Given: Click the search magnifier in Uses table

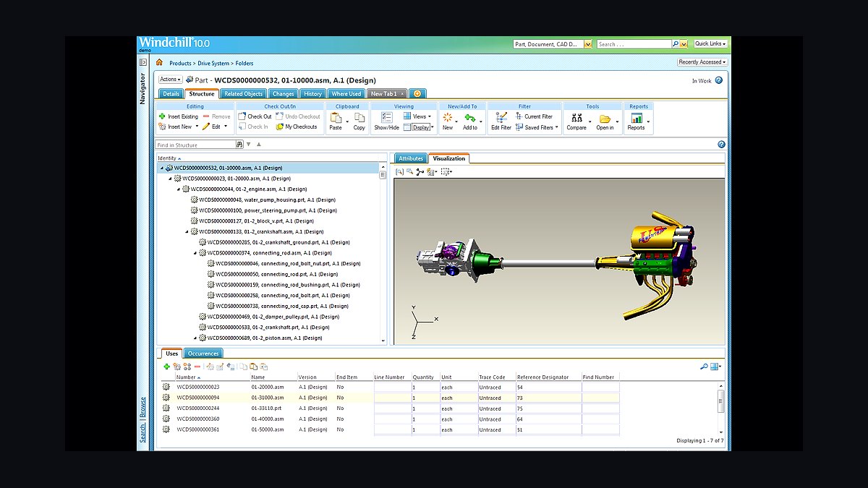Looking at the screenshot, I should click(x=704, y=367).
